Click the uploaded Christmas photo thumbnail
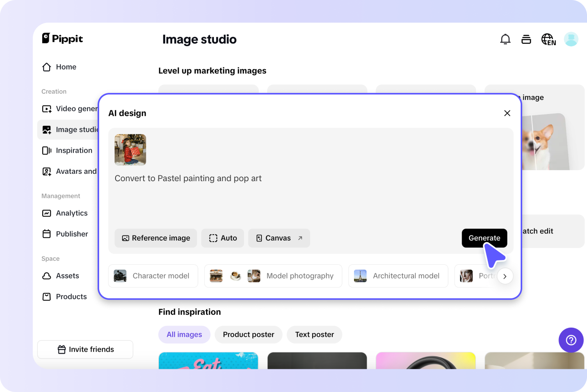Image resolution: width=587 pixels, height=392 pixels. 130,150
